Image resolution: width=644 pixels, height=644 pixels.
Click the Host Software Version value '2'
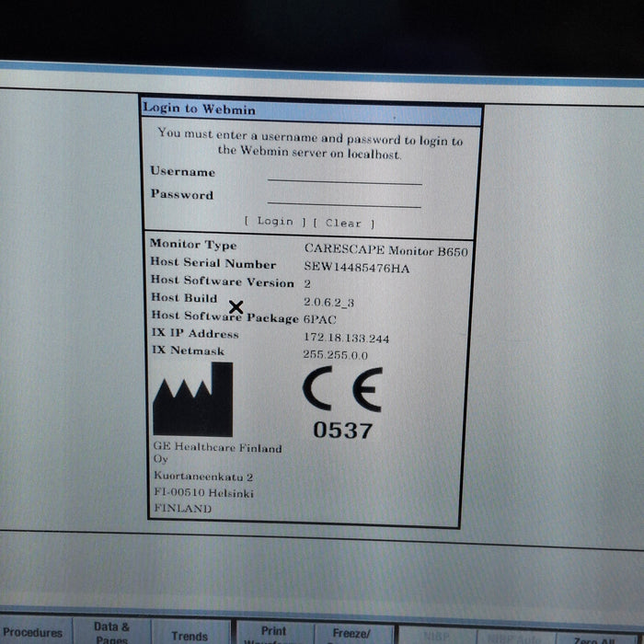coord(307,284)
